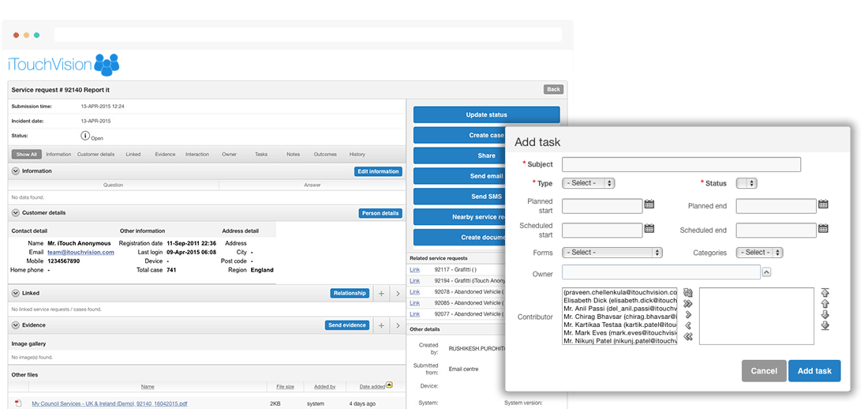This screenshot has width=868, height=409.
Task: Click move-all-right double arrow for contributors
Action: [x=688, y=304]
